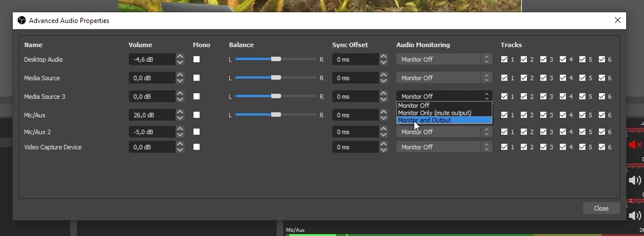Select Monitor and Output option
The image size is (644, 236).
(x=444, y=120)
